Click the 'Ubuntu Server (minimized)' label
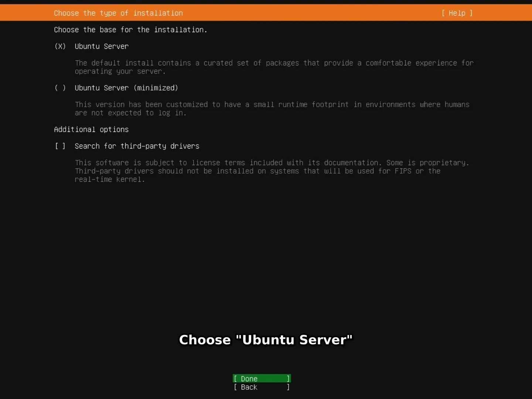The image size is (532, 399). (x=126, y=88)
